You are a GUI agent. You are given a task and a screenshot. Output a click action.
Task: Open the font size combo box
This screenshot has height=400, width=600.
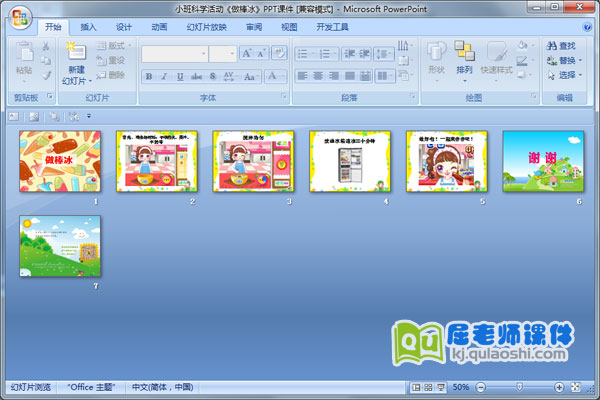pos(223,54)
